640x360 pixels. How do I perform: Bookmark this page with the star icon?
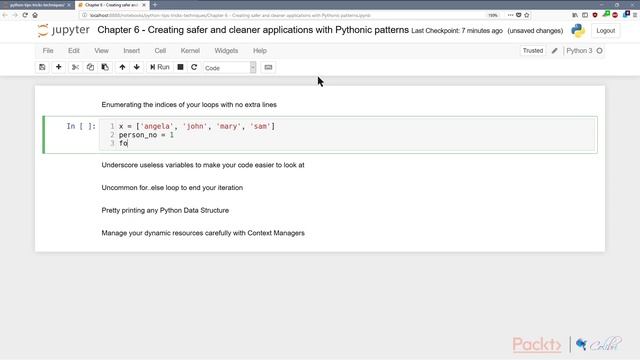527,15
